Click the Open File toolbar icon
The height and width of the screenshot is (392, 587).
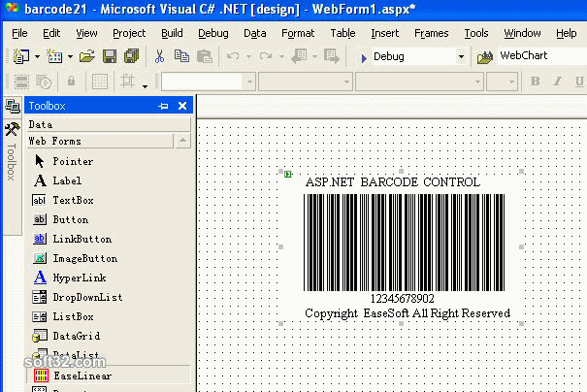click(87, 57)
